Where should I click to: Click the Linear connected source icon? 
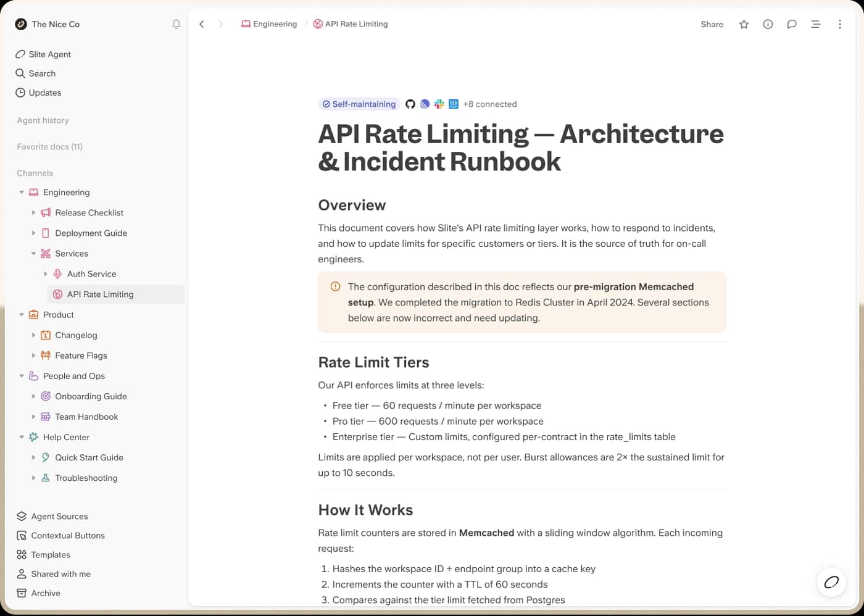[x=425, y=104]
